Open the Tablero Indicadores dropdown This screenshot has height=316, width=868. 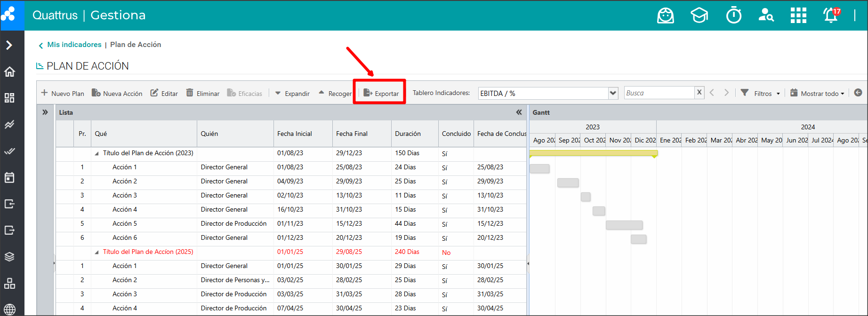click(613, 93)
